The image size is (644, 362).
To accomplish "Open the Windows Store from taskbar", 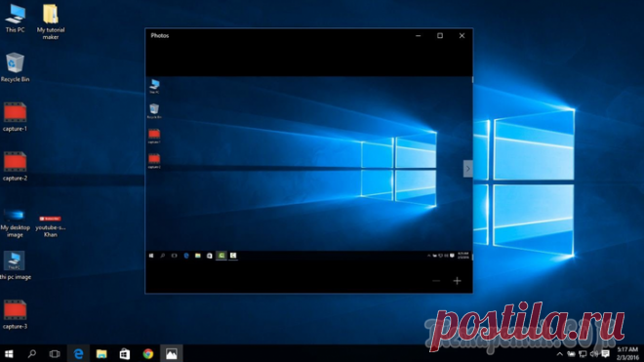I will pos(125,353).
